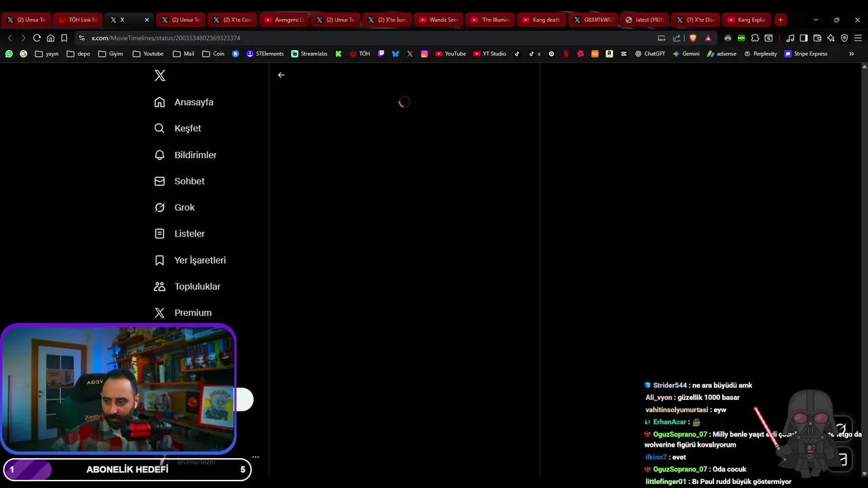Image resolution: width=868 pixels, height=488 pixels.
Task: Click the page's vertical scrollbar
Action: pyautogui.click(x=864, y=270)
